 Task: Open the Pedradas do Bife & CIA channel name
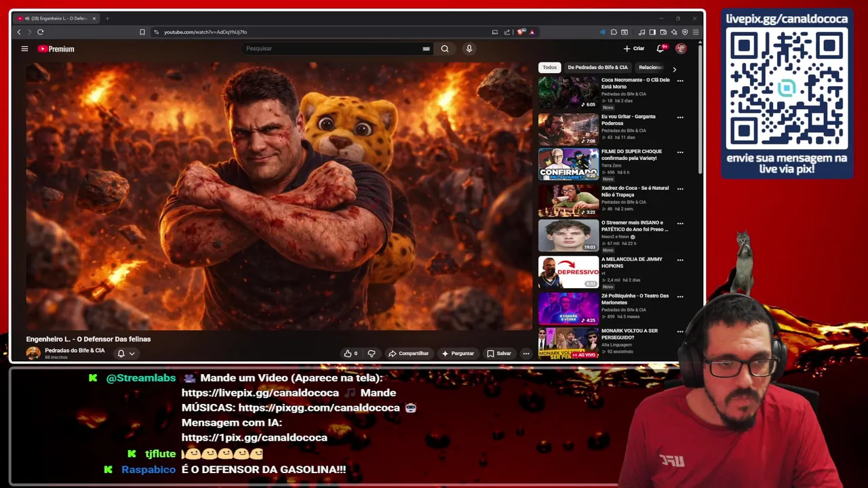75,350
